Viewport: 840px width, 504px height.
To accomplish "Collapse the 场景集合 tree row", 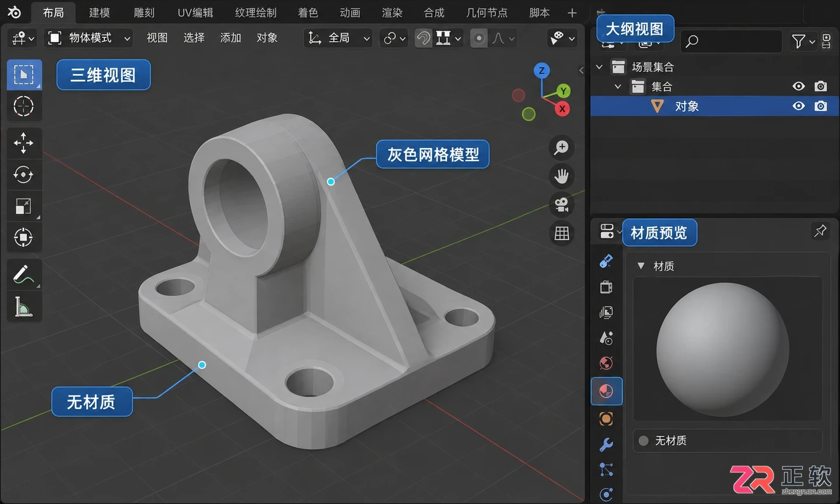I will pos(599,67).
